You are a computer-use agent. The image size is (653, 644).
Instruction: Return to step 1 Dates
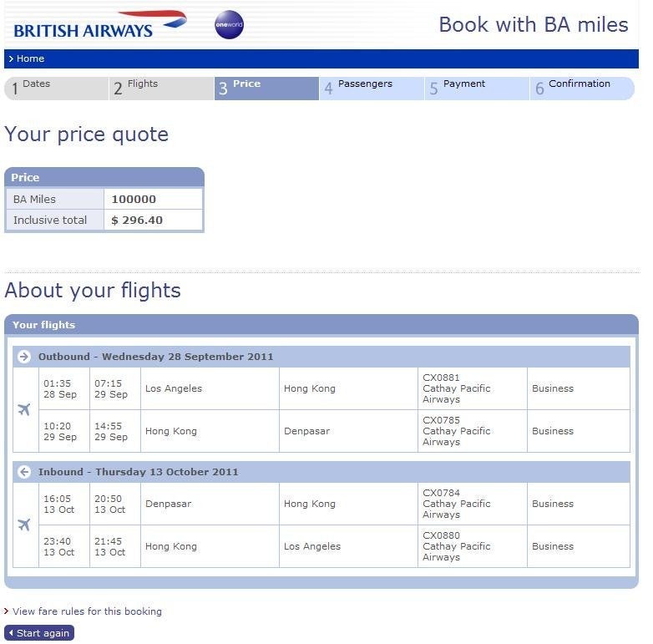(x=57, y=89)
